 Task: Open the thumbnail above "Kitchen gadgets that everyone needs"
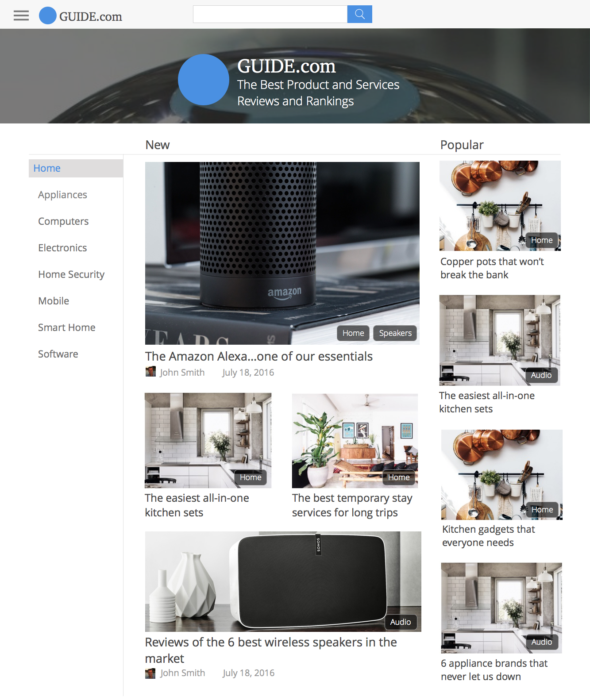tap(502, 475)
